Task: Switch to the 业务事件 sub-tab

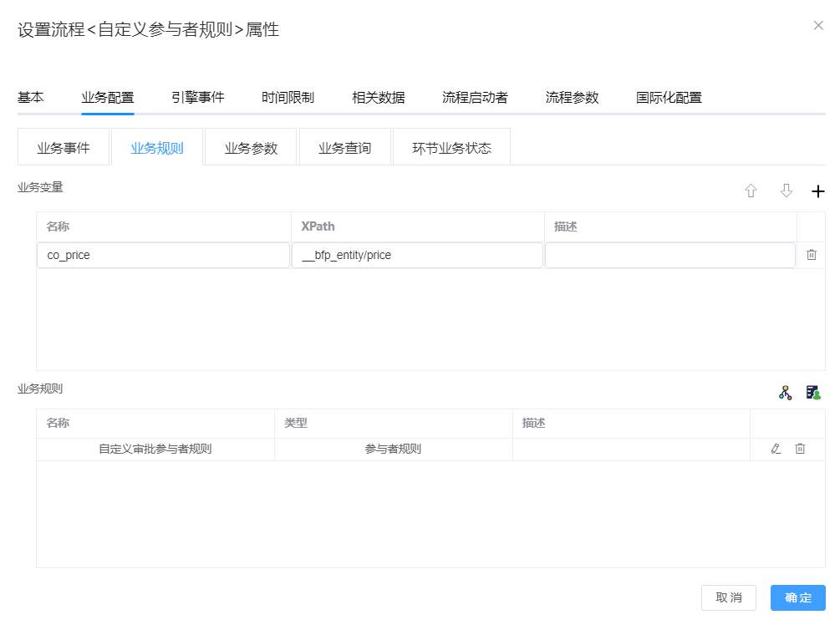Action: (64, 148)
